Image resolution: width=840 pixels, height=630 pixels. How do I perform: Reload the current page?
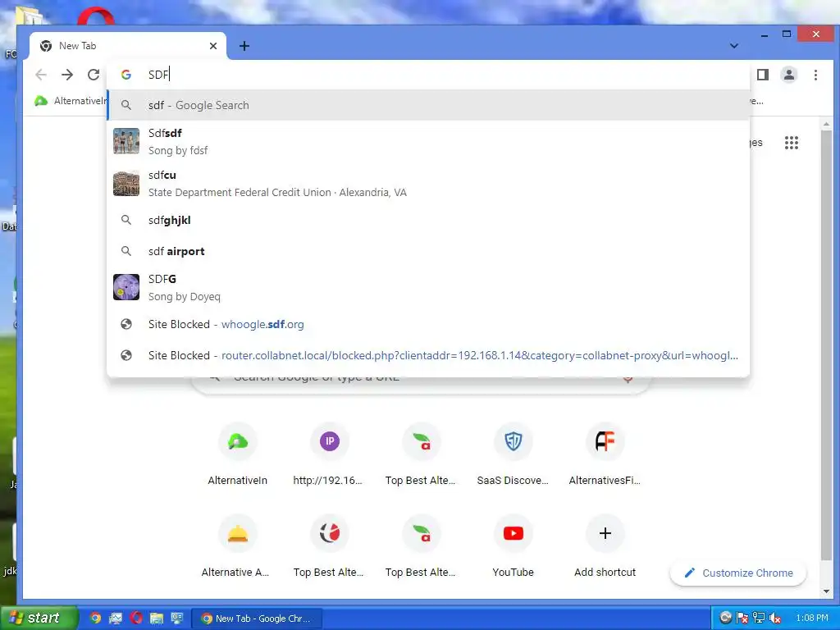point(94,75)
